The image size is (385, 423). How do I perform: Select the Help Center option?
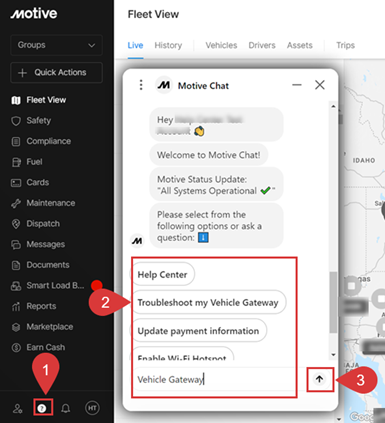coord(162,275)
